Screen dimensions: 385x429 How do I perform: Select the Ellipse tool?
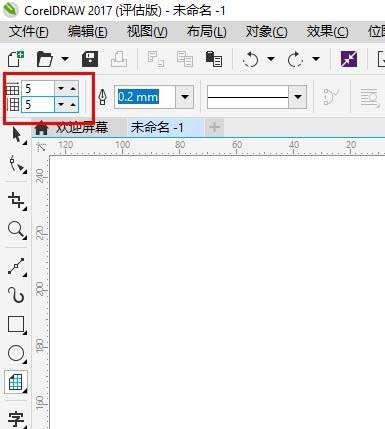(16, 353)
